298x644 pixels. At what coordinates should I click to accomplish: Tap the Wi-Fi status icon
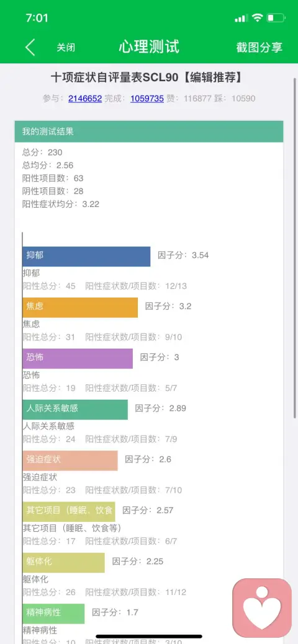point(258,17)
